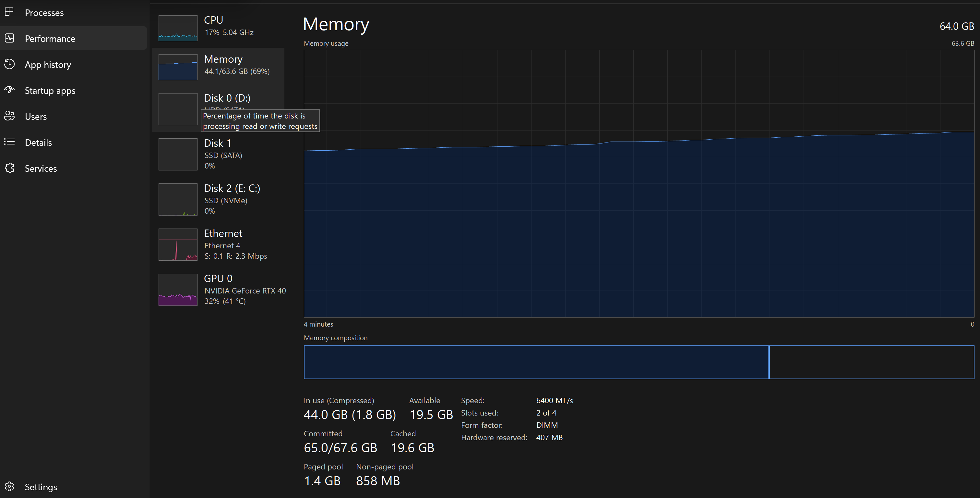Screen dimensions: 980x498
Task: Open the Services page label
Action: point(41,169)
